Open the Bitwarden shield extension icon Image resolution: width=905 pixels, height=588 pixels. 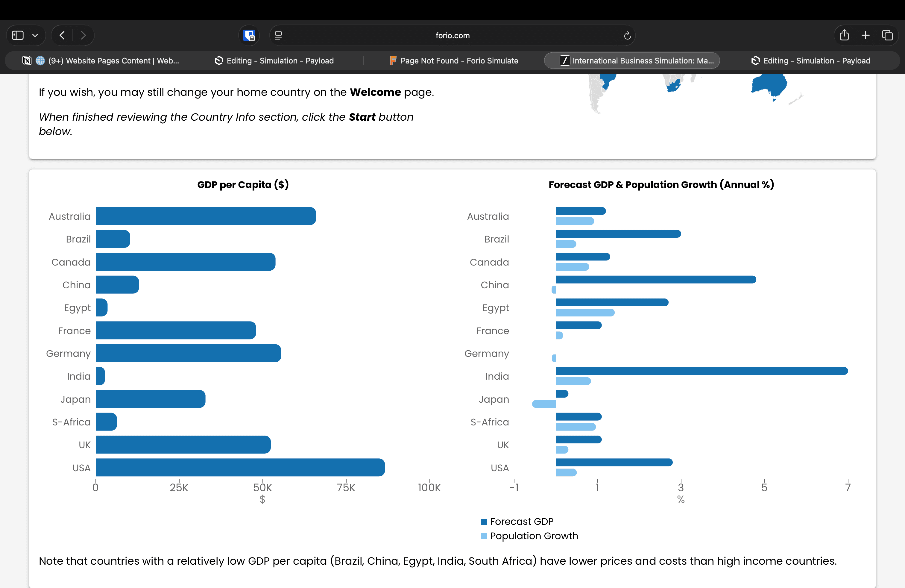click(249, 35)
